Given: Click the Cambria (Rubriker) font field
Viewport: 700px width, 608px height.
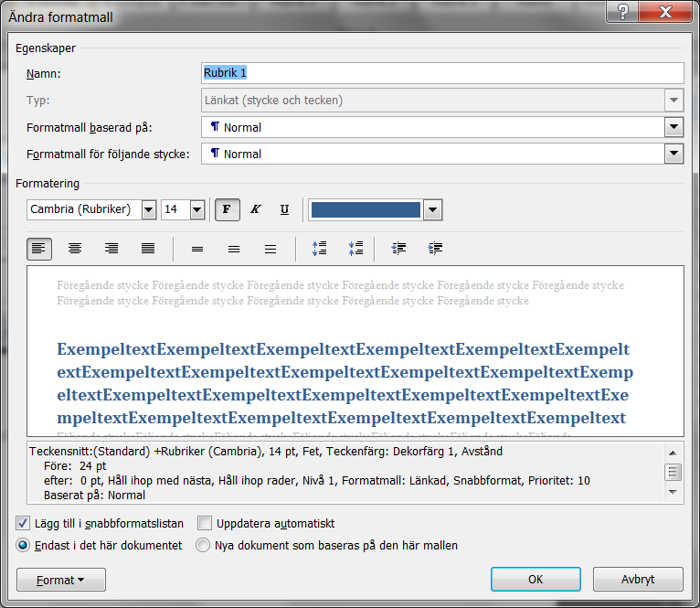Looking at the screenshot, I should click(x=84, y=209).
